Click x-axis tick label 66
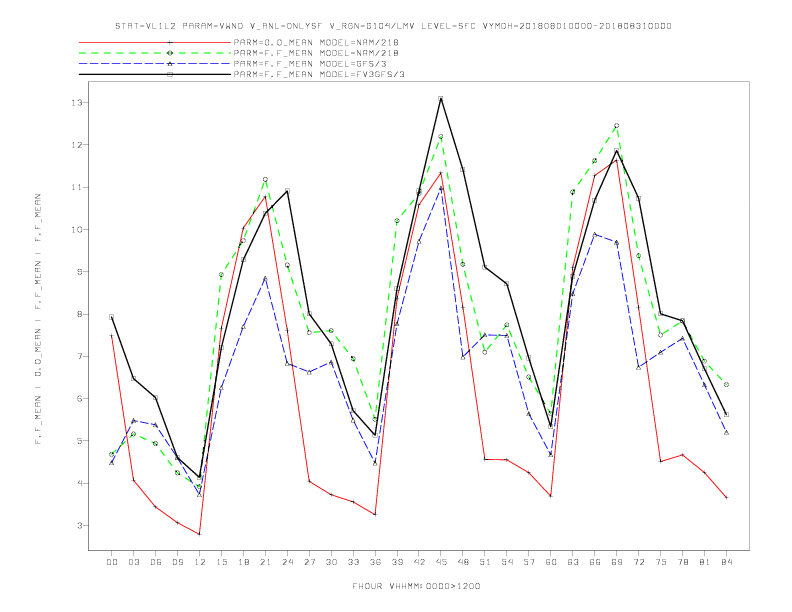792x612 pixels. (595, 562)
